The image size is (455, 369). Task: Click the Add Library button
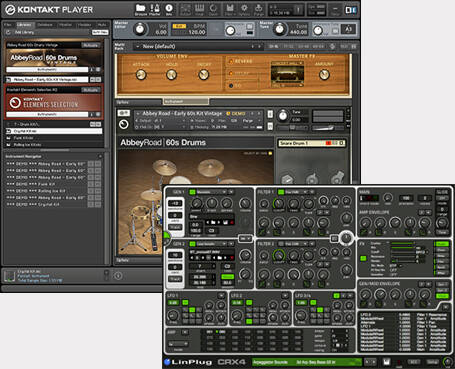point(24,32)
